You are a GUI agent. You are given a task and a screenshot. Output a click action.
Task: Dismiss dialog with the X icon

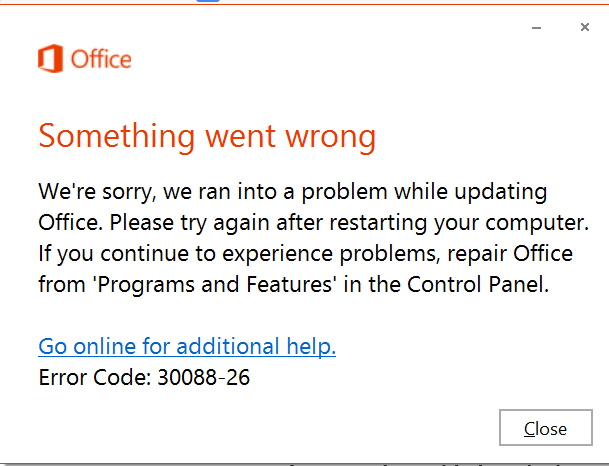[584, 27]
